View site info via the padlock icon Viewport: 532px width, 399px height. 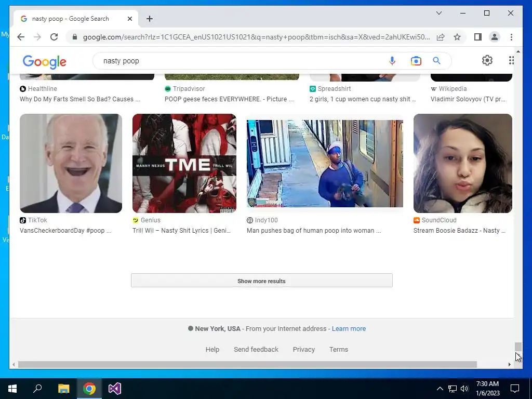point(75,37)
